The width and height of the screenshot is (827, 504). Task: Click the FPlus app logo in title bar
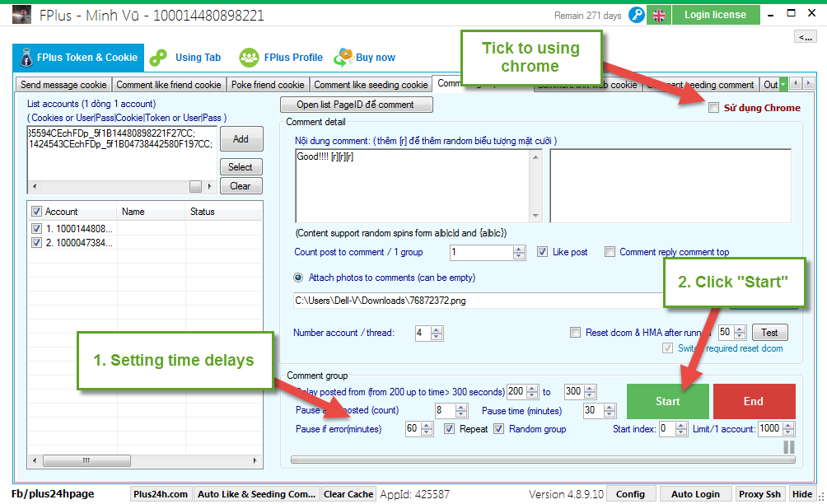[x=21, y=15]
